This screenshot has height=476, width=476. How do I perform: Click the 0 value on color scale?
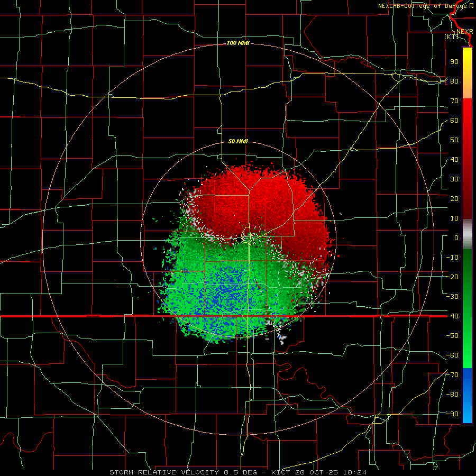pos(456,238)
